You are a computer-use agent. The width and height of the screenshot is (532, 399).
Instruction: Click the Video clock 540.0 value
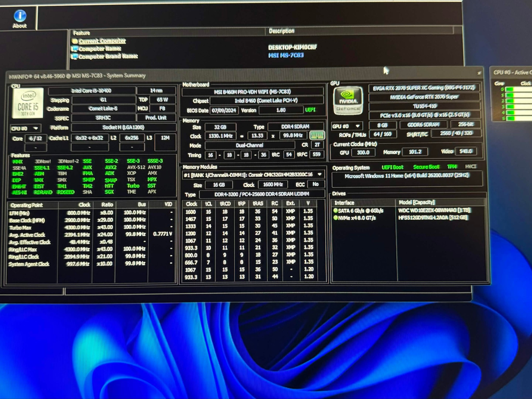[x=465, y=151]
